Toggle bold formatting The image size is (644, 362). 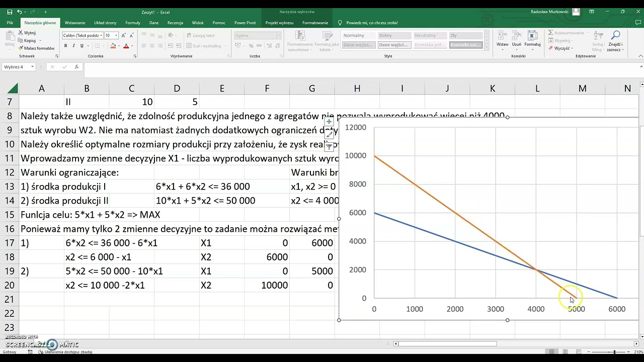(x=65, y=46)
